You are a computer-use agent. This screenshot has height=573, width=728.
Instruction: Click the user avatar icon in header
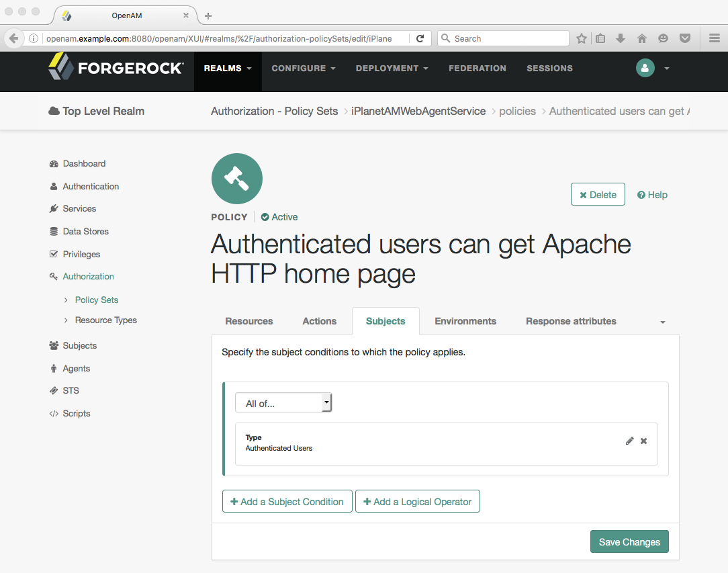645,69
